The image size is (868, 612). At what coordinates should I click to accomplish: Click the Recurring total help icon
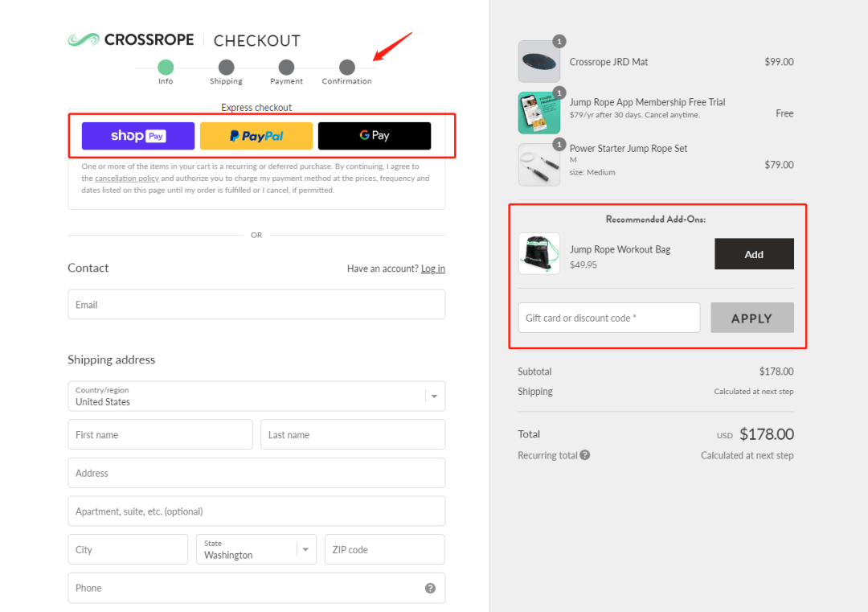point(584,454)
